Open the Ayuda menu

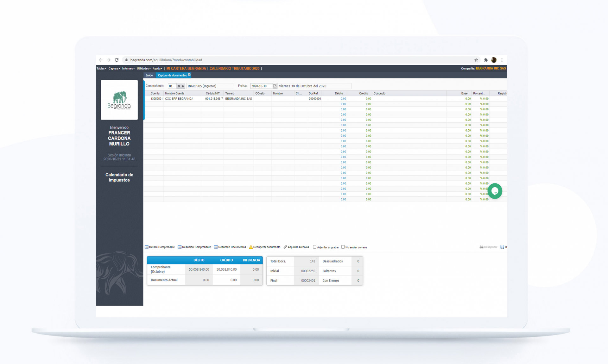(157, 68)
